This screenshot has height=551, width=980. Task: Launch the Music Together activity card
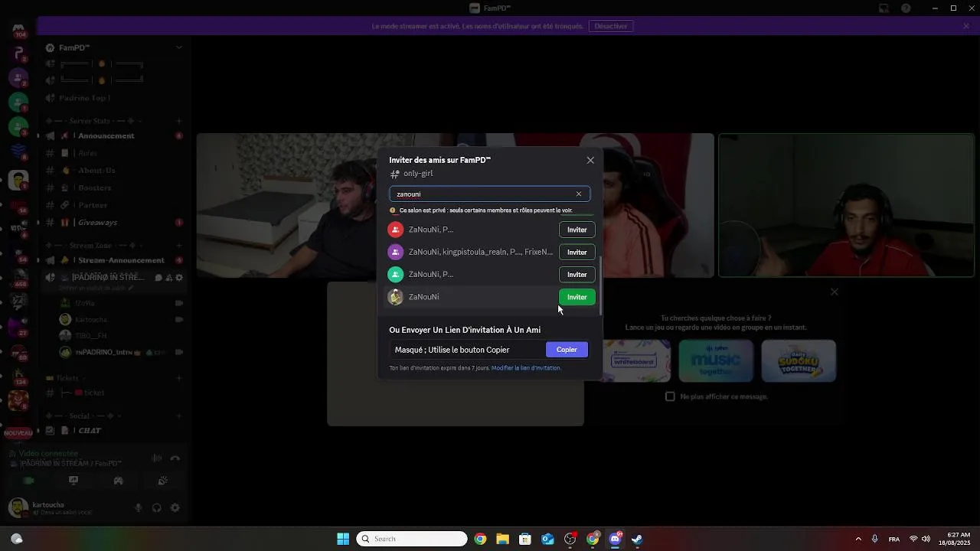pyautogui.click(x=716, y=360)
